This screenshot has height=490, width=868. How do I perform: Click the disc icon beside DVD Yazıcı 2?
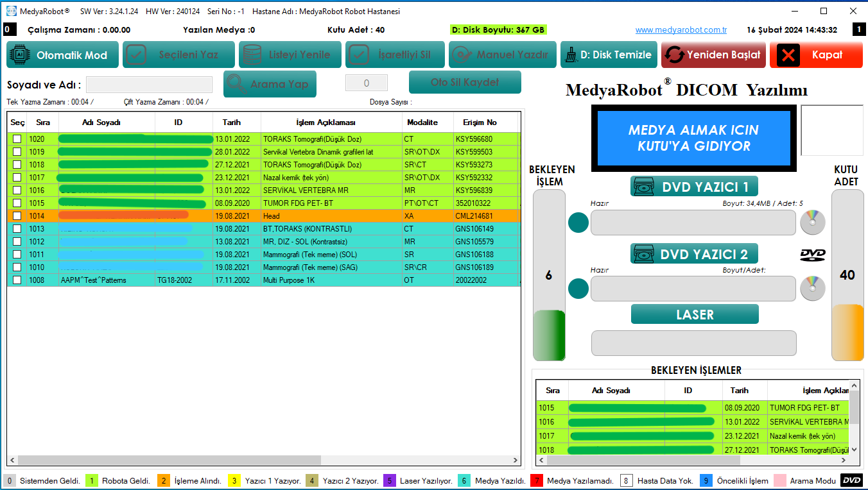click(812, 289)
